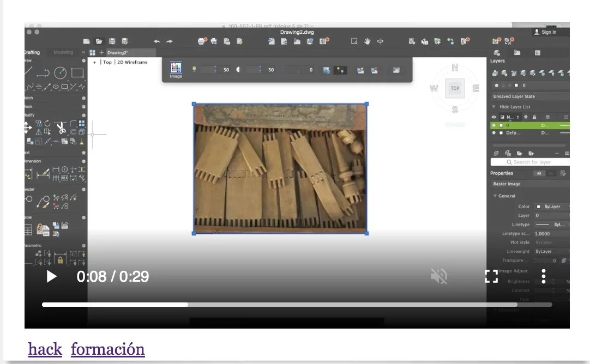Play the video
The height and width of the screenshot is (364, 590).
[52, 276]
